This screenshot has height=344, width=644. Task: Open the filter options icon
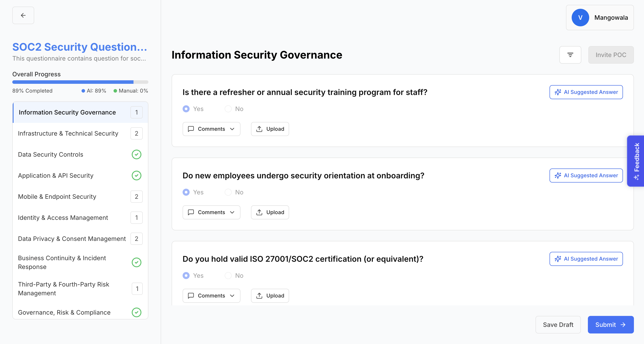[x=570, y=55]
